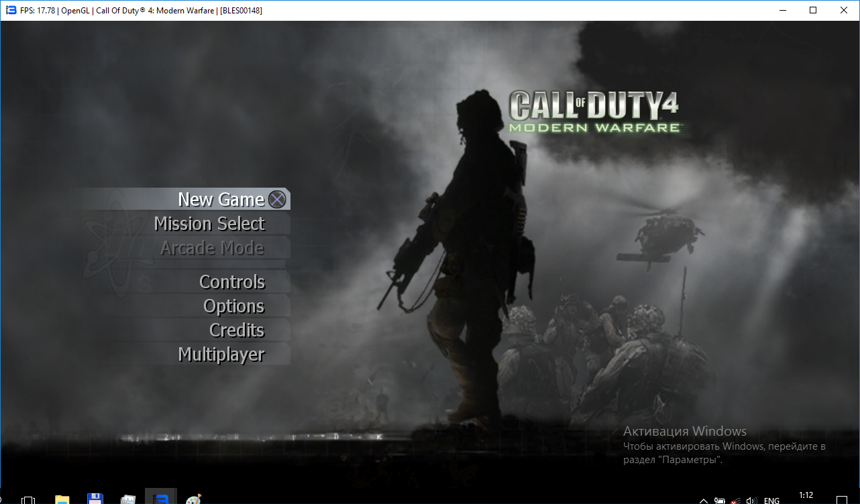Open the Paint palette icon in the taskbar
The height and width of the screenshot is (504, 860).
click(193, 499)
